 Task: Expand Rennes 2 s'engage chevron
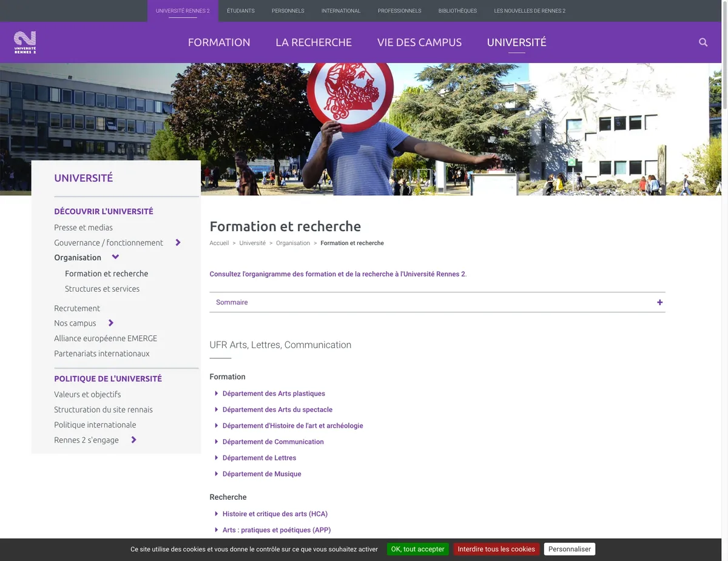(x=133, y=440)
